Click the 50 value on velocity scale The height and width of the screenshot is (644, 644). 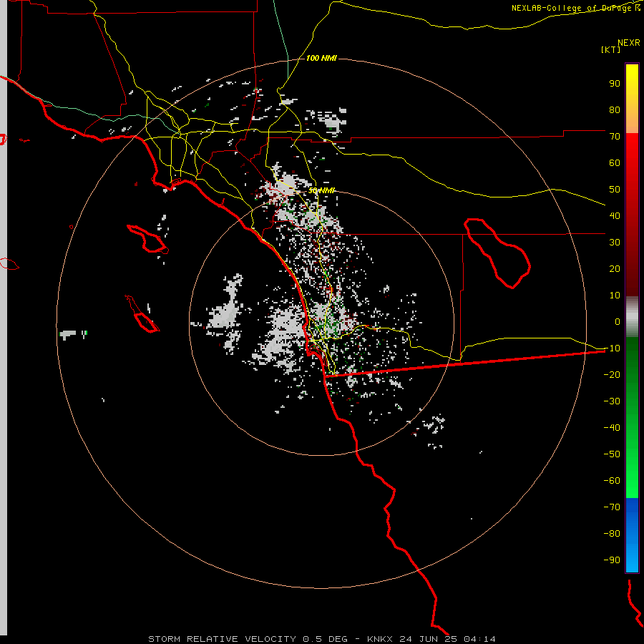pos(615,190)
